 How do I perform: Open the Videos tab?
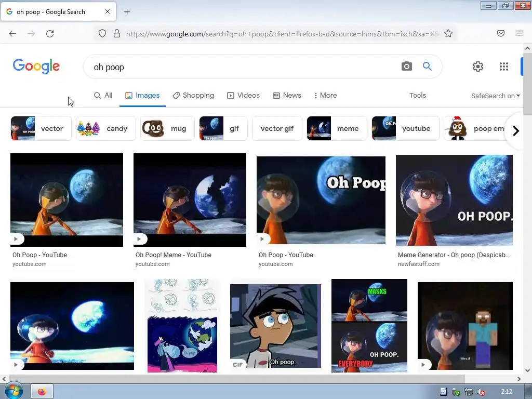(x=244, y=96)
